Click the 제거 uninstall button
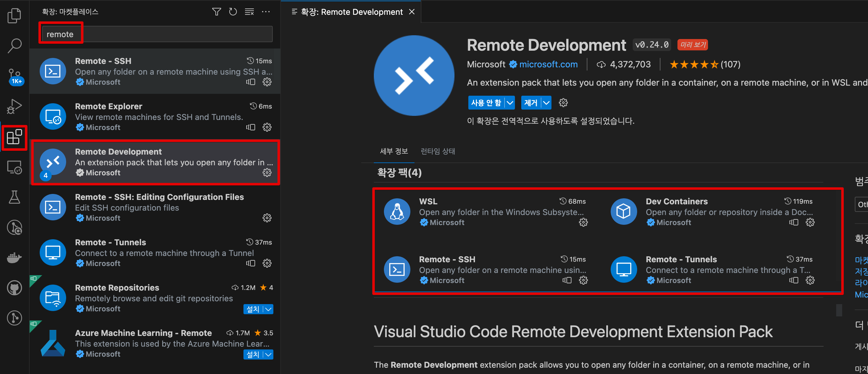Screen dimensions: 868x374 click(x=531, y=103)
